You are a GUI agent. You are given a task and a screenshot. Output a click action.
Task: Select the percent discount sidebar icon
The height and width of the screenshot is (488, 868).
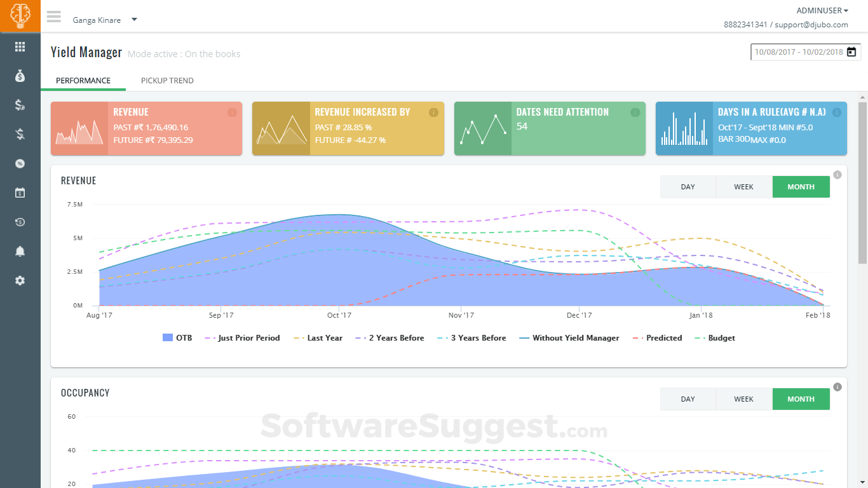20,163
